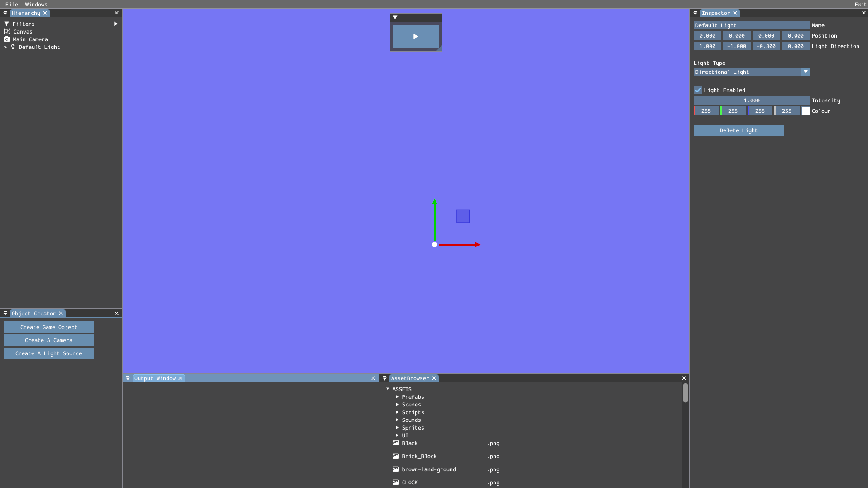Click the Main Camera icon in Hierarchy
Image resolution: width=868 pixels, height=488 pixels.
[x=7, y=39]
